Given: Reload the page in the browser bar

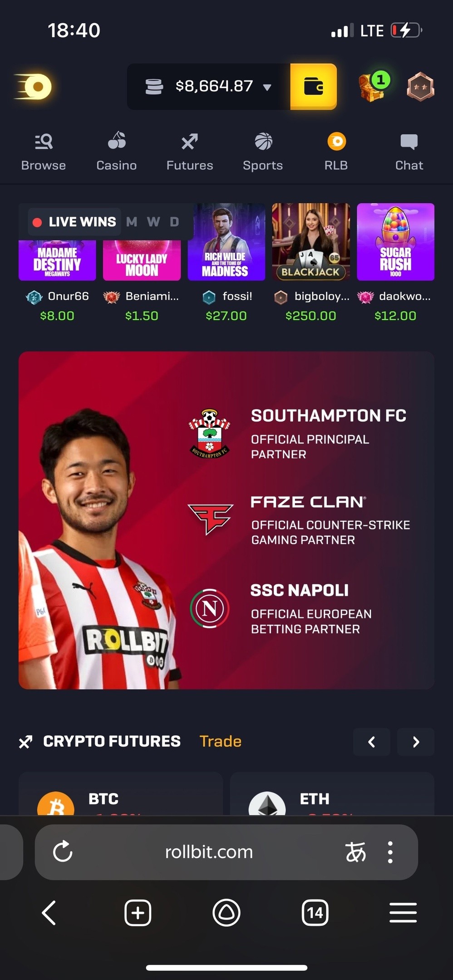Looking at the screenshot, I should tap(63, 852).
